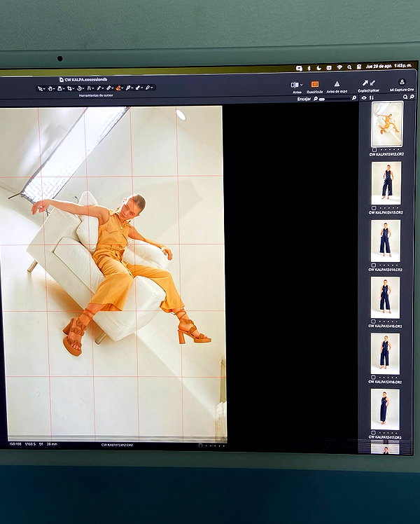The image size is (420, 524).
Task: Open Wi-Fi status in macOS menu bar
Action: coord(339,67)
